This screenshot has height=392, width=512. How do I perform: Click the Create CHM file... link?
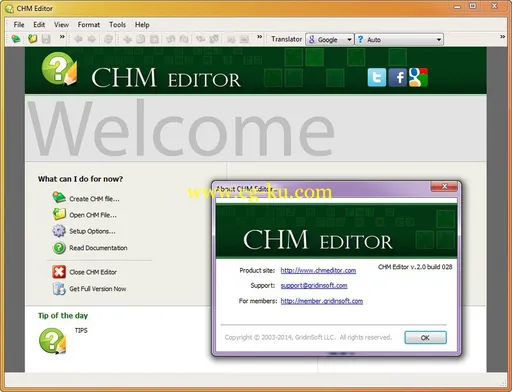(x=94, y=199)
